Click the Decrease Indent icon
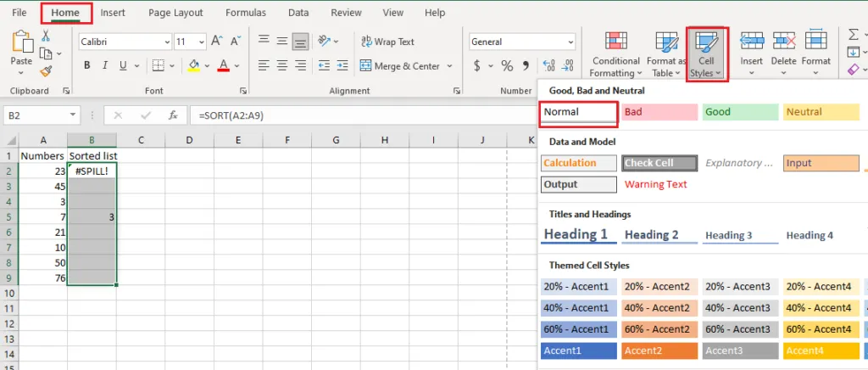The image size is (868, 370). coord(325,65)
